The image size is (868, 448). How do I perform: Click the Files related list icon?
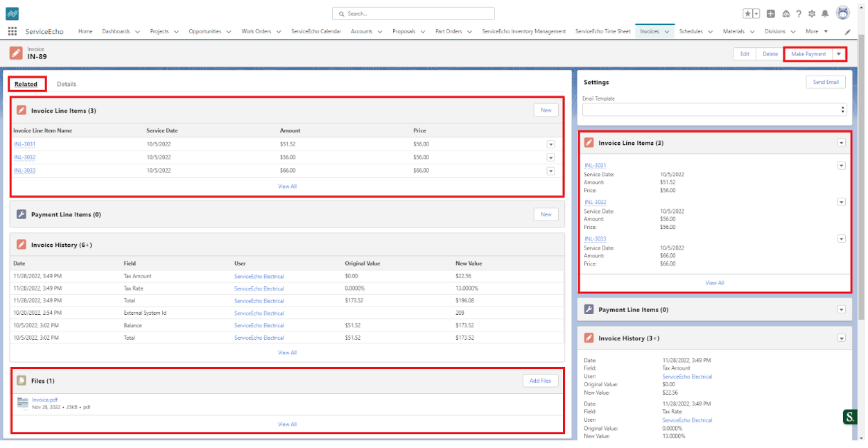[21, 380]
